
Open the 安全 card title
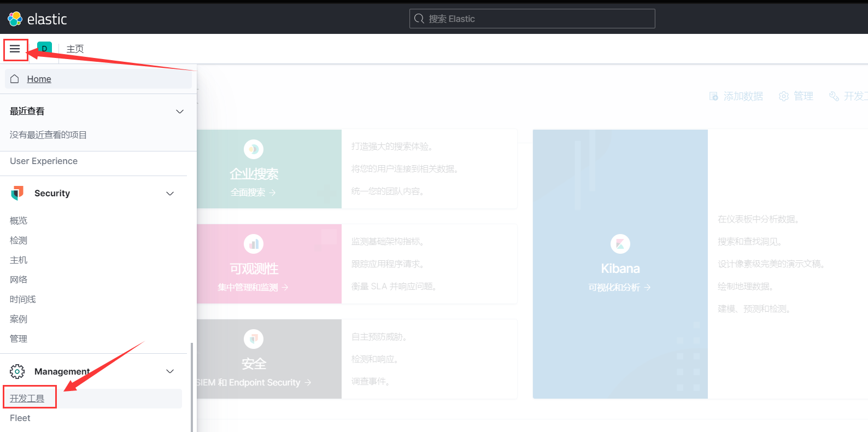(254, 364)
